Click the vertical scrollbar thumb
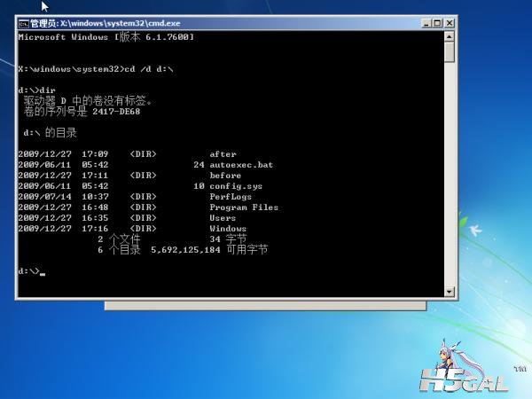532x399 pixels. 450,52
